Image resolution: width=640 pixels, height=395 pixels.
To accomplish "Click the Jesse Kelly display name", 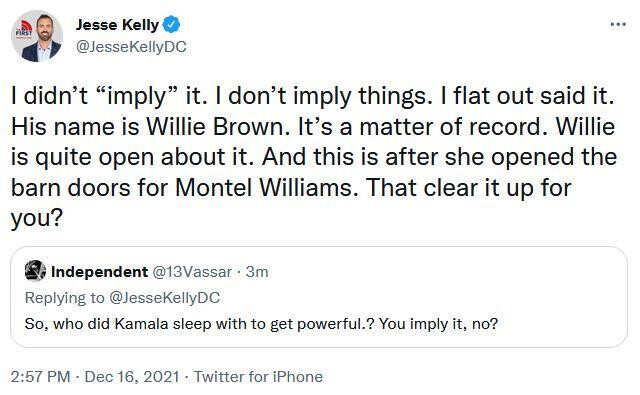I will 117,25.
